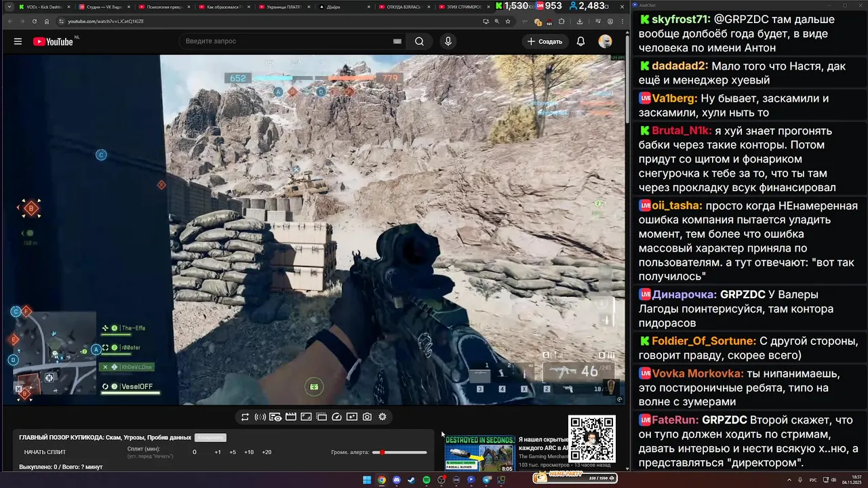Open the gear settings icon under video
Viewport: 868px width, 488px height.
coord(382,417)
